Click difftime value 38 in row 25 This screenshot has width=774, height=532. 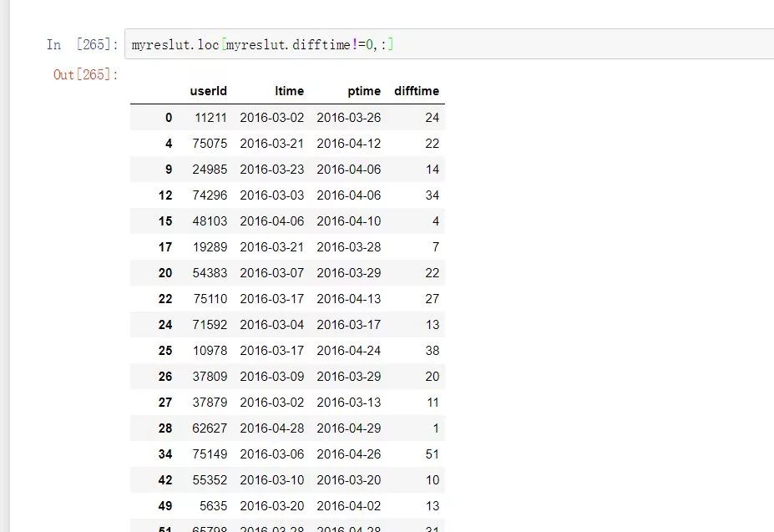click(x=433, y=350)
